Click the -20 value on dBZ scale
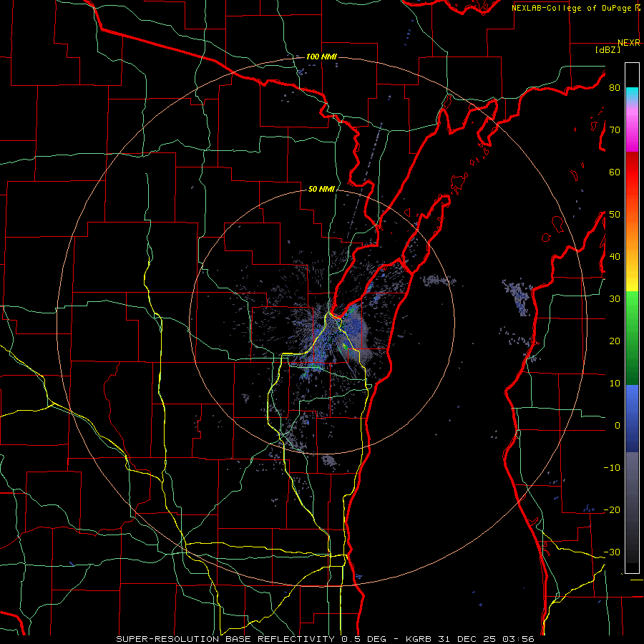 (612, 509)
